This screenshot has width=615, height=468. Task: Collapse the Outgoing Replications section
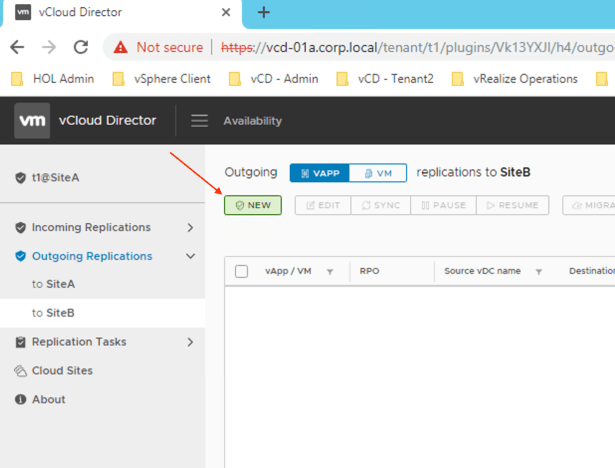tap(190, 257)
